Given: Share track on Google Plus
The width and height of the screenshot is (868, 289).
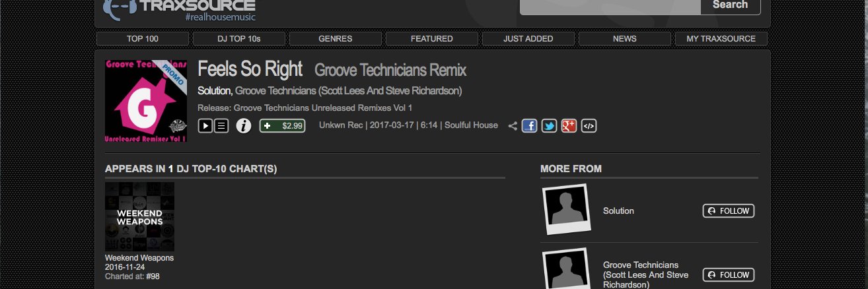Looking at the screenshot, I should [x=569, y=125].
